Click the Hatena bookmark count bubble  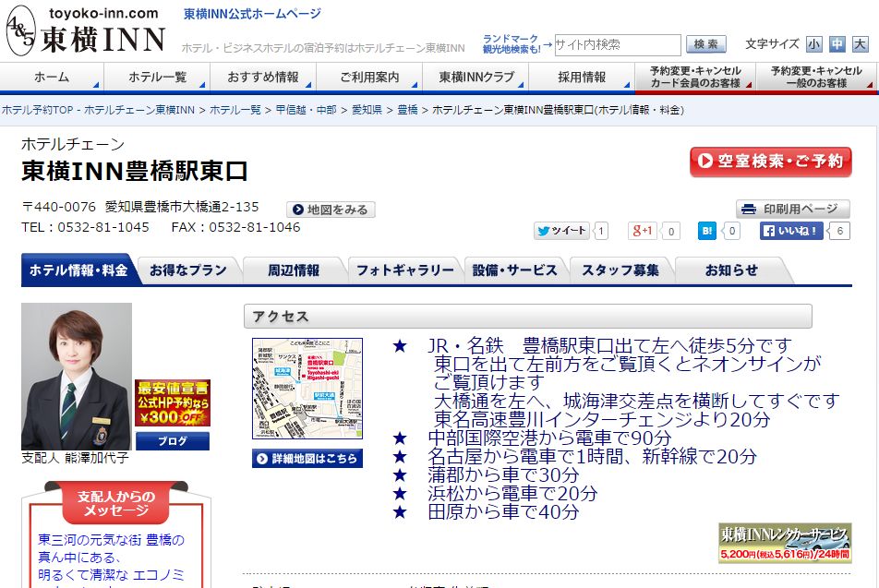731,231
